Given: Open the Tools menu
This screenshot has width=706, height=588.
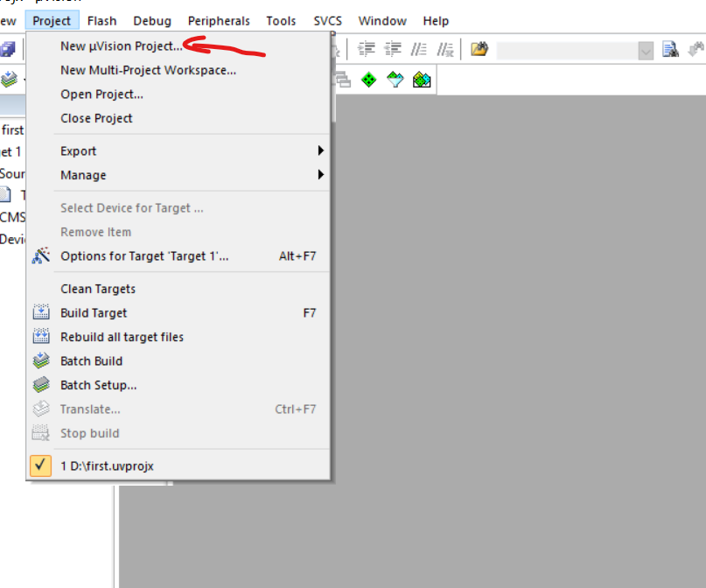Looking at the screenshot, I should point(281,21).
